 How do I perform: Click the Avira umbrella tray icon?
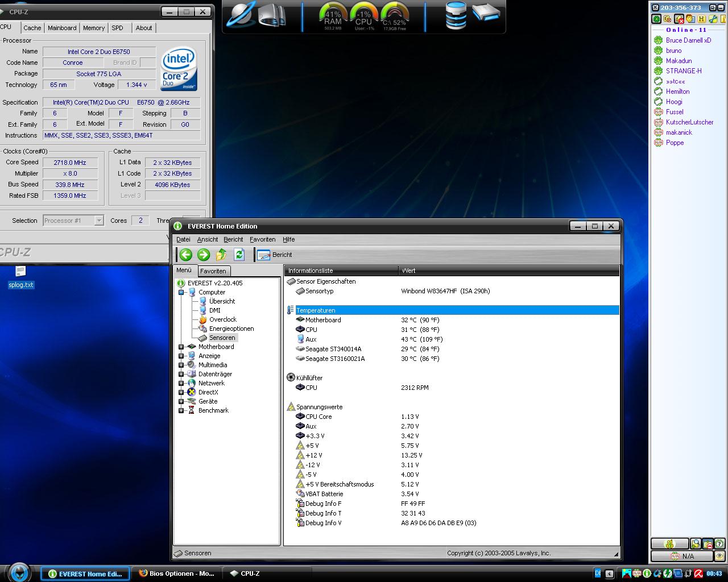(x=698, y=573)
